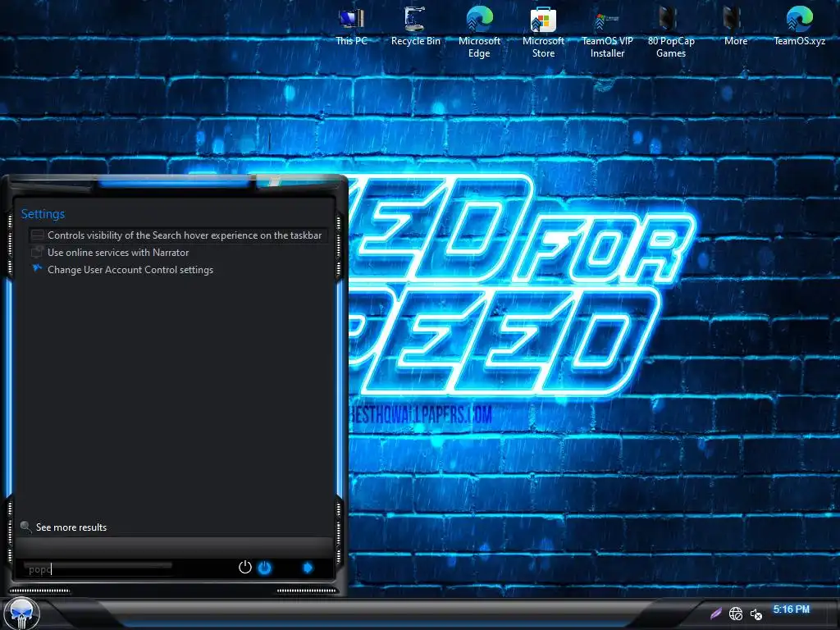Focus the search box containing popc

[98, 568]
